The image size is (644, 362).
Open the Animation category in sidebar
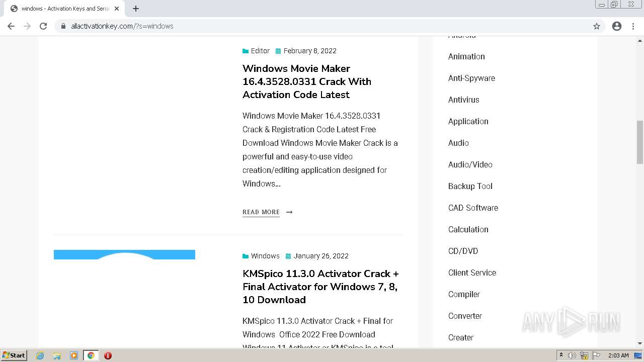pyautogui.click(x=466, y=56)
